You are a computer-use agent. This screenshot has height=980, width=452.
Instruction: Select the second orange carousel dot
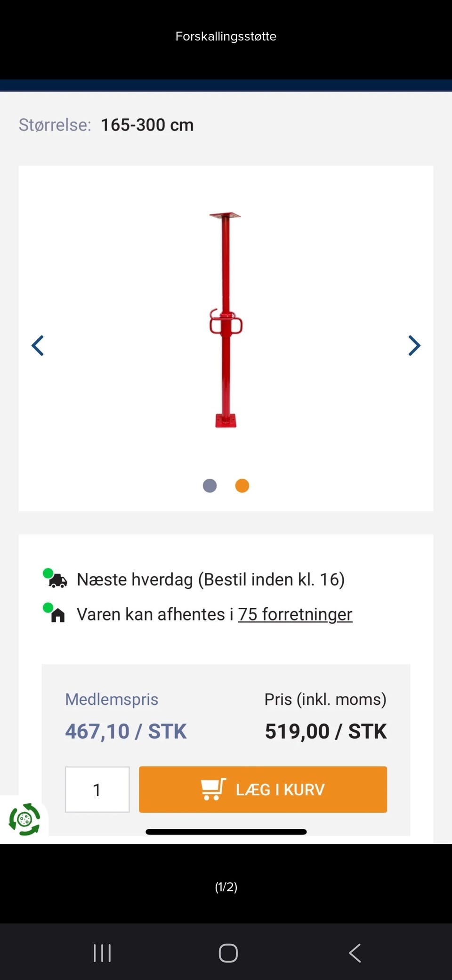pyautogui.click(x=242, y=486)
